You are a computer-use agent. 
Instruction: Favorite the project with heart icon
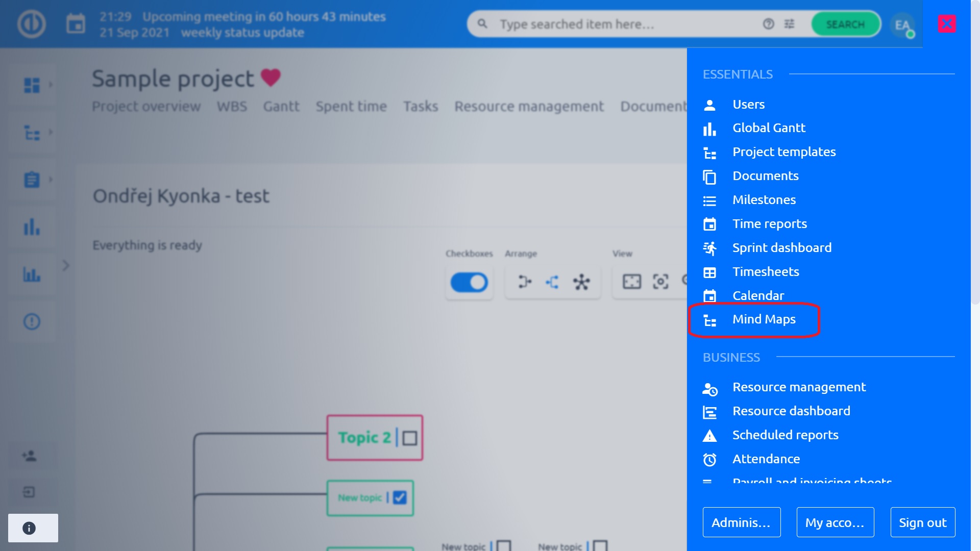click(x=271, y=78)
